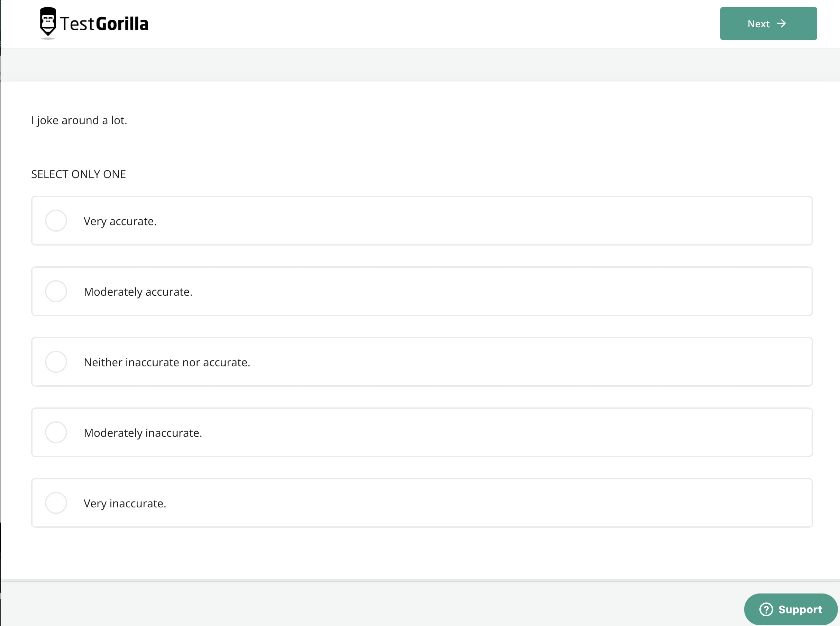Pick the 'Moderately inaccurate' radio circle
Screen dimensions: 840x626
pos(56,432)
